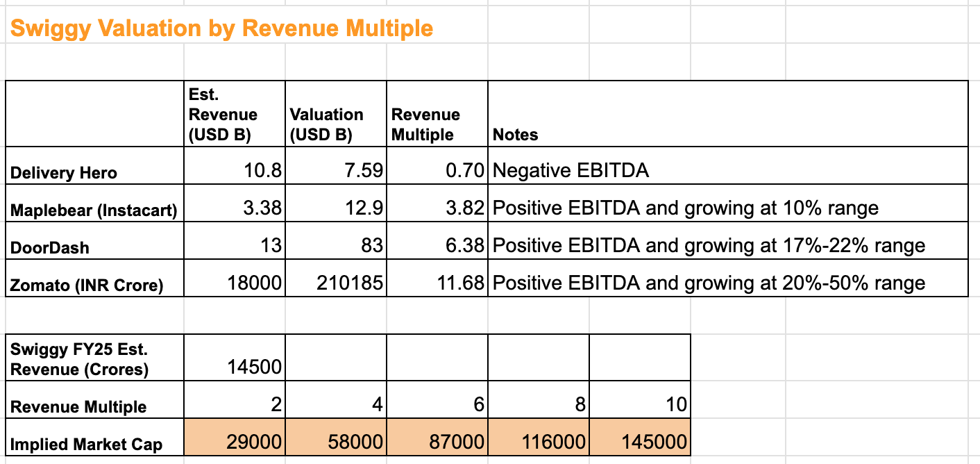Image resolution: width=980 pixels, height=464 pixels.
Task: Select Swiggy revenue cell 14500
Action: coord(235,357)
